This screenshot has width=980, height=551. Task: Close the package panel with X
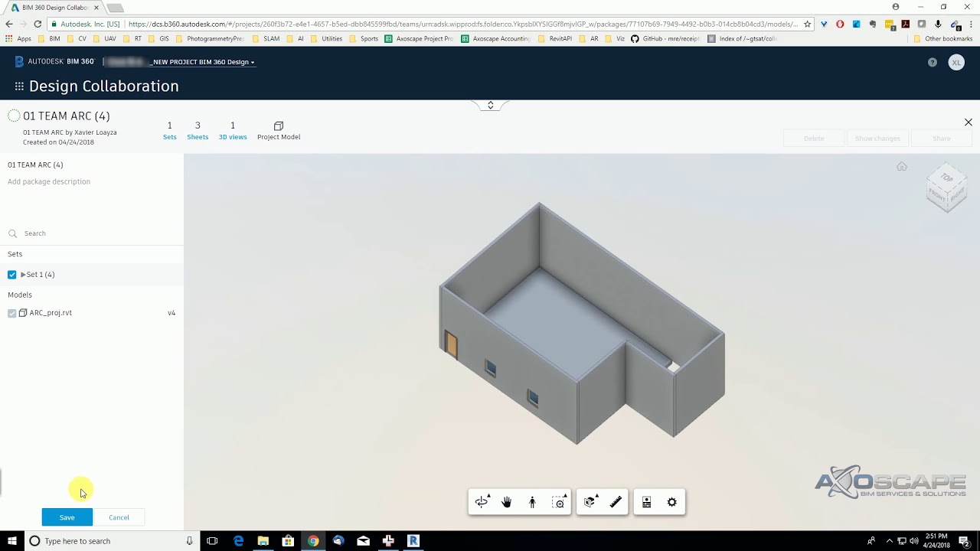coord(968,122)
